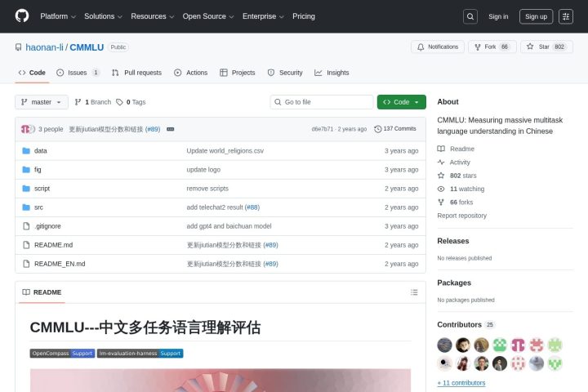Open Contributors 25 heading link

click(466, 325)
